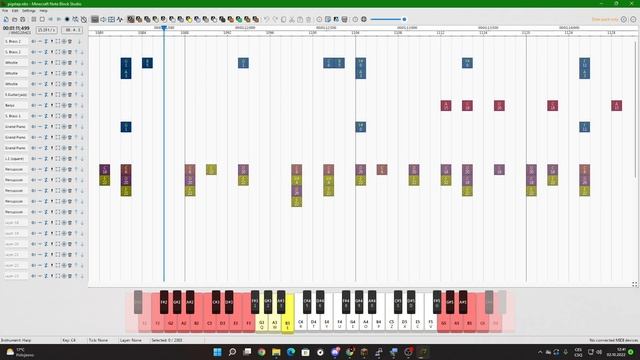Pick the green Bit instrument icon
The width and height of the screenshot is (640, 360).
pyautogui.click(x=239, y=19)
